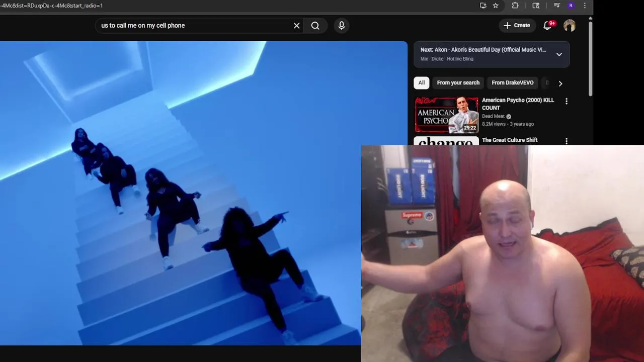Click the install app icon in address bar
644x362 pixels.
pos(483,6)
